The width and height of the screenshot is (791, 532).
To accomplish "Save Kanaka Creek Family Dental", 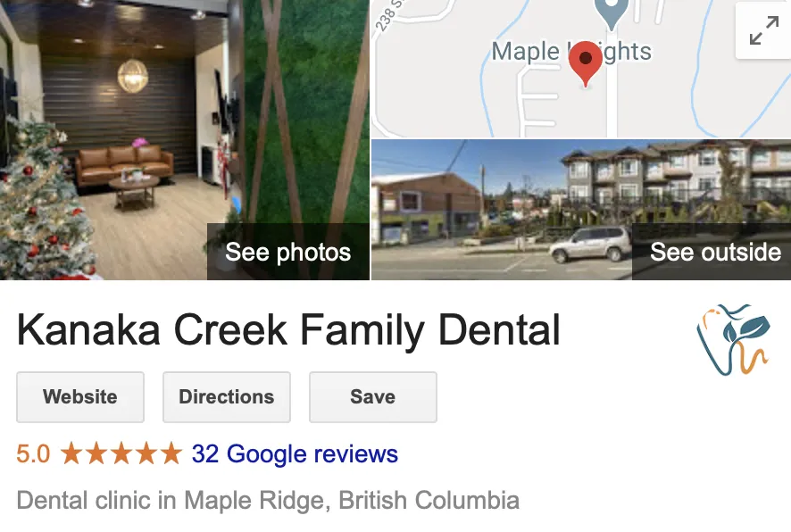I will (373, 397).
